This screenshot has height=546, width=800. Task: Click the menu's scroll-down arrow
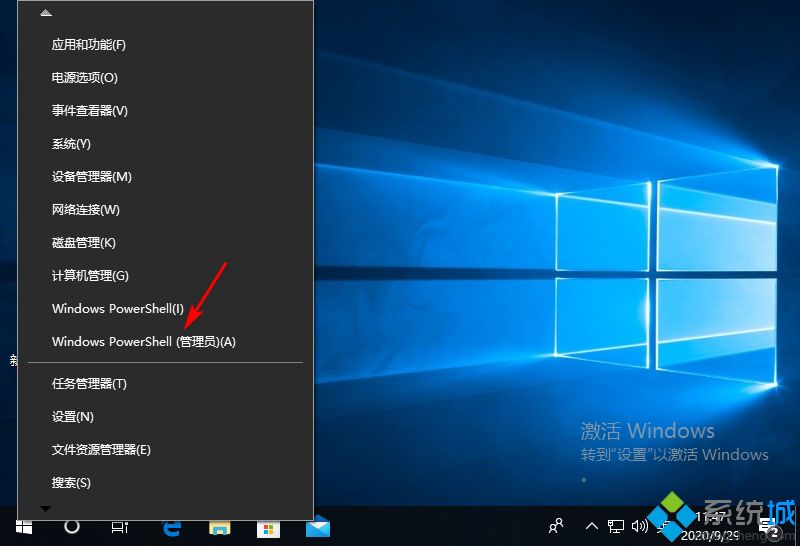tap(45, 509)
